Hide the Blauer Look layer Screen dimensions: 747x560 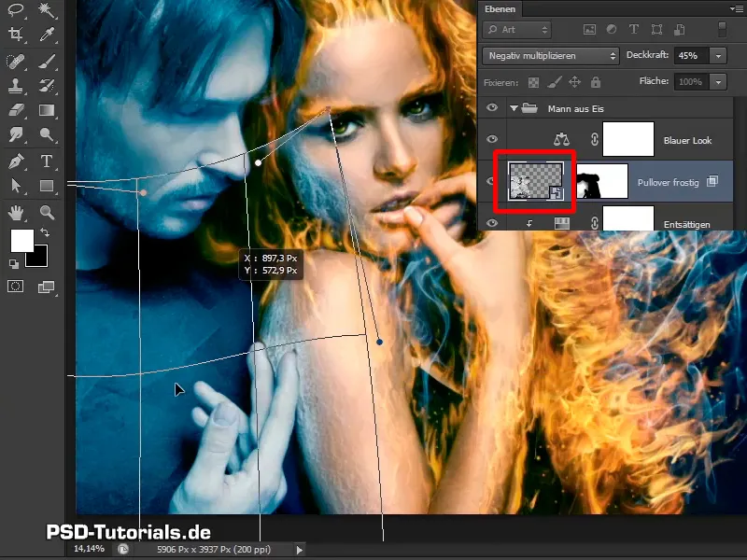492,138
